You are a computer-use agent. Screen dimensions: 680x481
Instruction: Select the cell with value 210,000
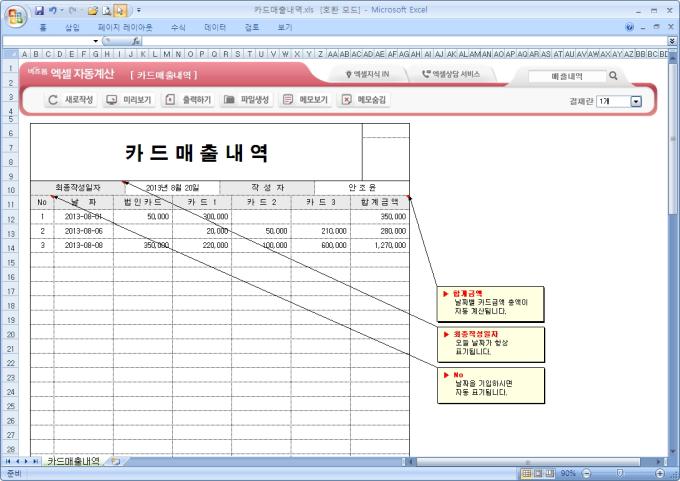point(320,231)
